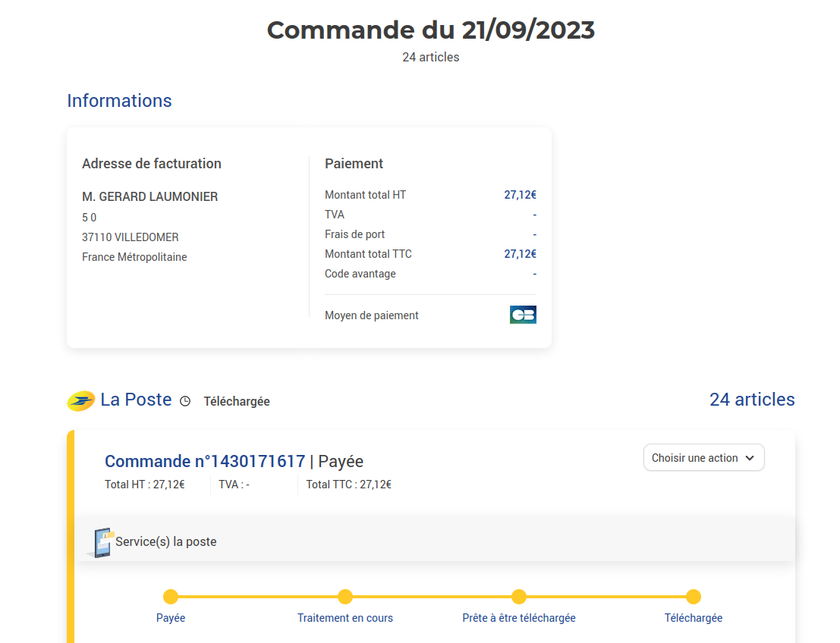The width and height of the screenshot is (840, 643).
Task: Click the Service(s) la poste phone icon
Action: click(102, 542)
